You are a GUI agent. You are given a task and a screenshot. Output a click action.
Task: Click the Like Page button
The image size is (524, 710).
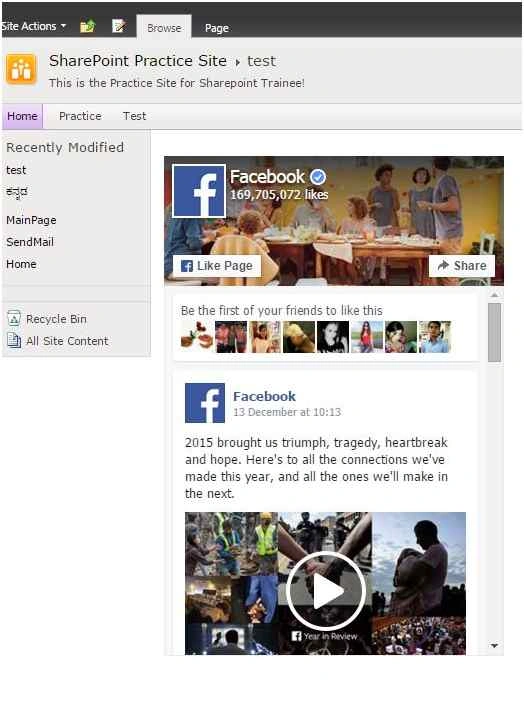click(x=217, y=266)
